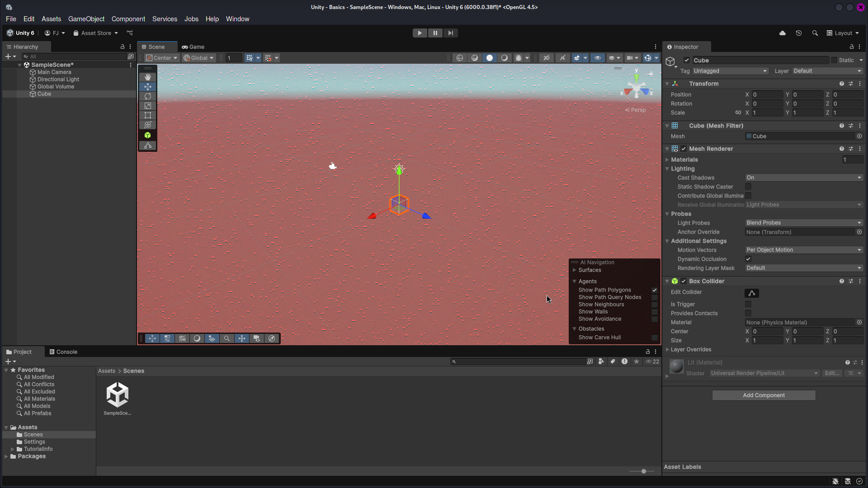Select the Rect Transform tool

pyautogui.click(x=148, y=115)
